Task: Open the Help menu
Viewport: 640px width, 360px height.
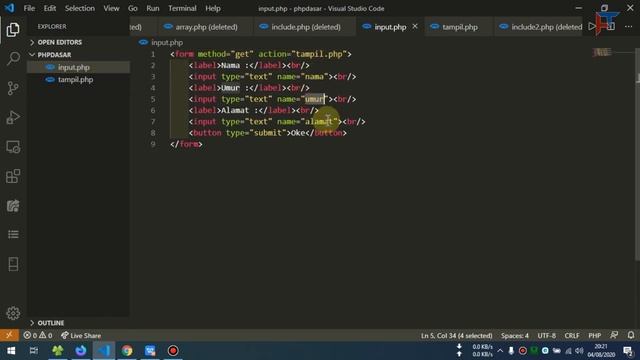Action: click(213, 8)
